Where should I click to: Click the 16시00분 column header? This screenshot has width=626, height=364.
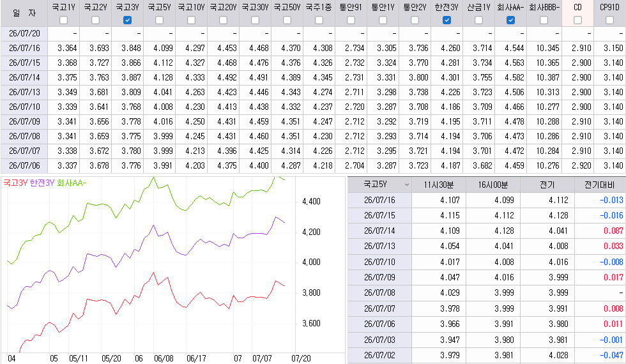tap(493, 185)
